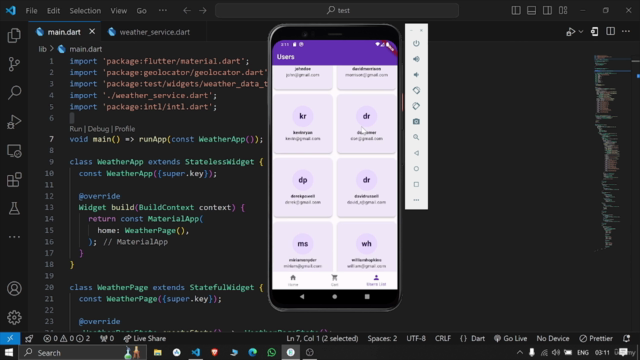Raise emulator volume

(x=416, y=59)
